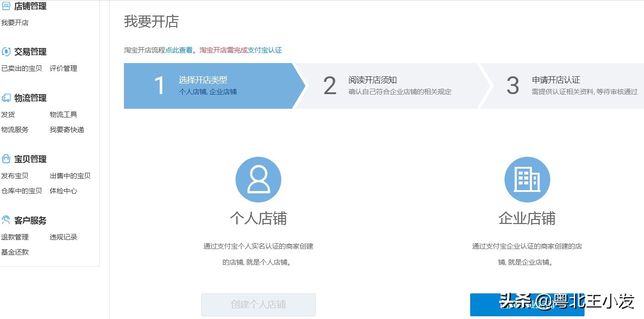Click the 物流管理 truck icon

click(6, 98)
